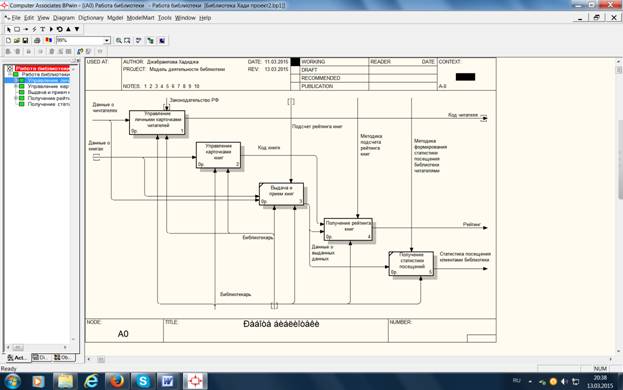
Task: Save the model with the floppy icon
Action: click(x=25, y=41)
